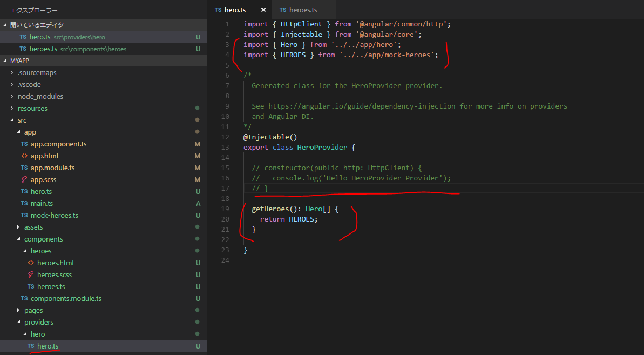Click the getHeroes method name
This screenshot has height=355, width=644.
pos(270,209)
